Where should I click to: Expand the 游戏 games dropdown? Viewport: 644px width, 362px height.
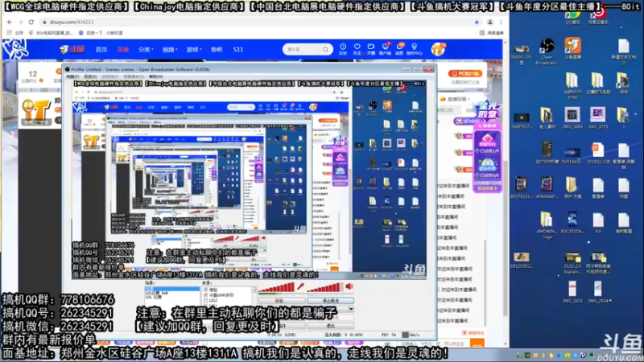tap(194, 49)
